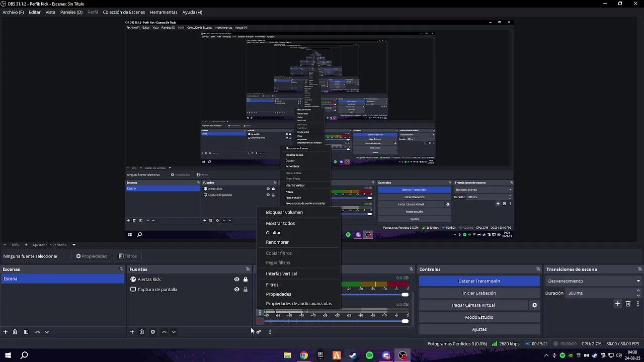Add a new source in Fuentes panel
The width and height of the screenshot is (644, 362).
(132, 332)
